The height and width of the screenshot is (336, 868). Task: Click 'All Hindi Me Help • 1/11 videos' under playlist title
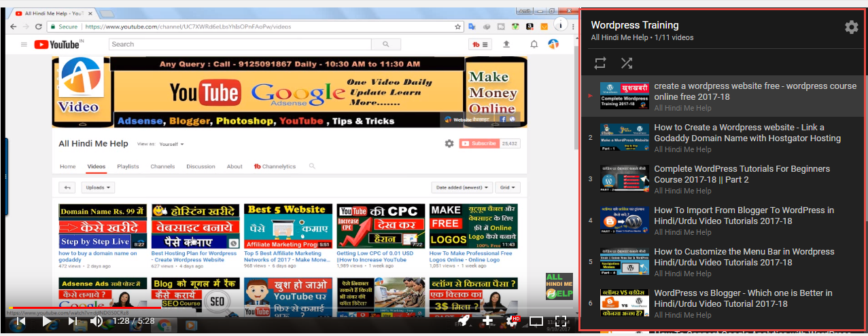coord(642,38)
